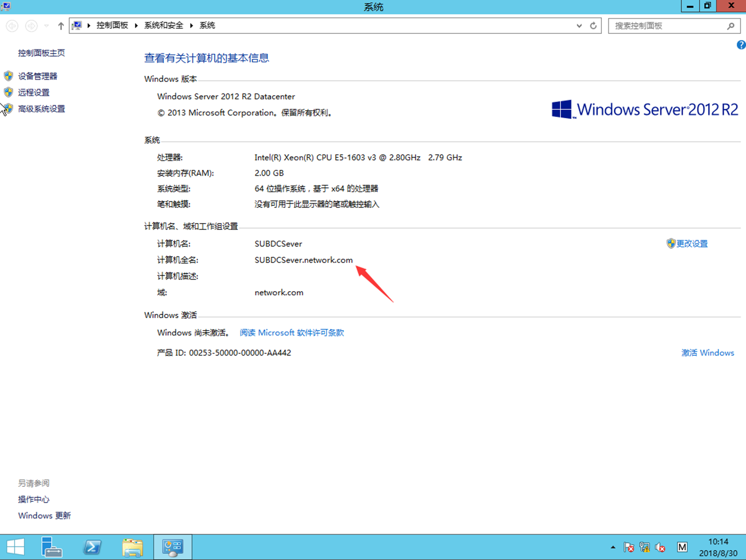746x560 pixels.
Task: Click the system window title bar icon
Action: [6, 6]
